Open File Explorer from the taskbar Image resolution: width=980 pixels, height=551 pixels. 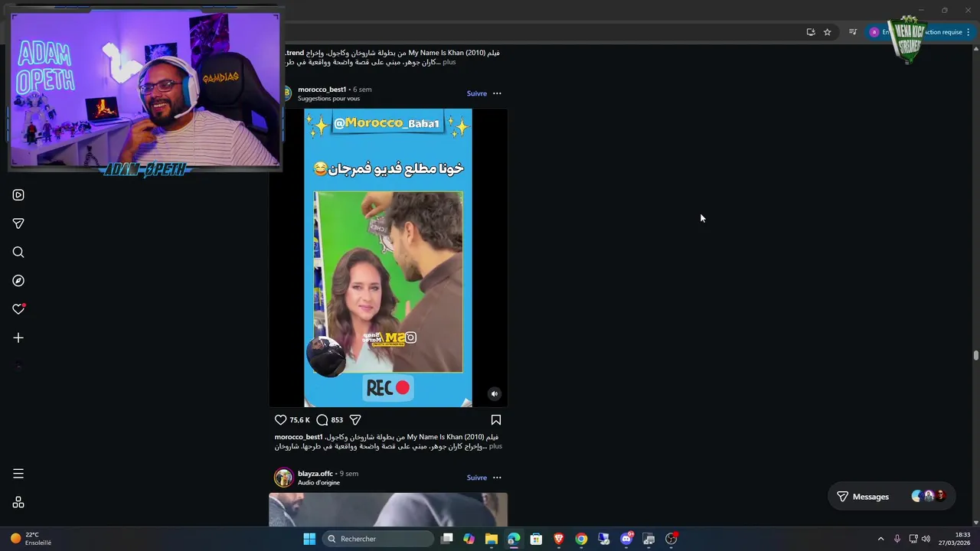click(x=492, y=539)
